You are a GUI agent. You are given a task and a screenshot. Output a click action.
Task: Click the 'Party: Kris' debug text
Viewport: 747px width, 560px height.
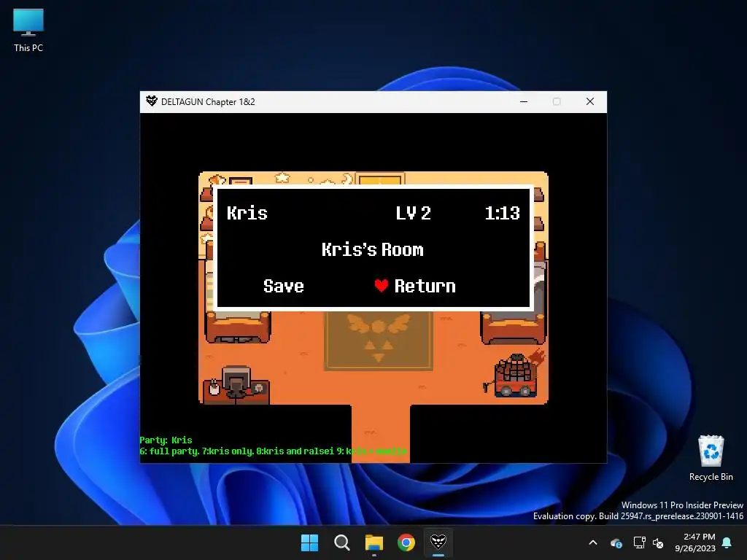(166, 440)
